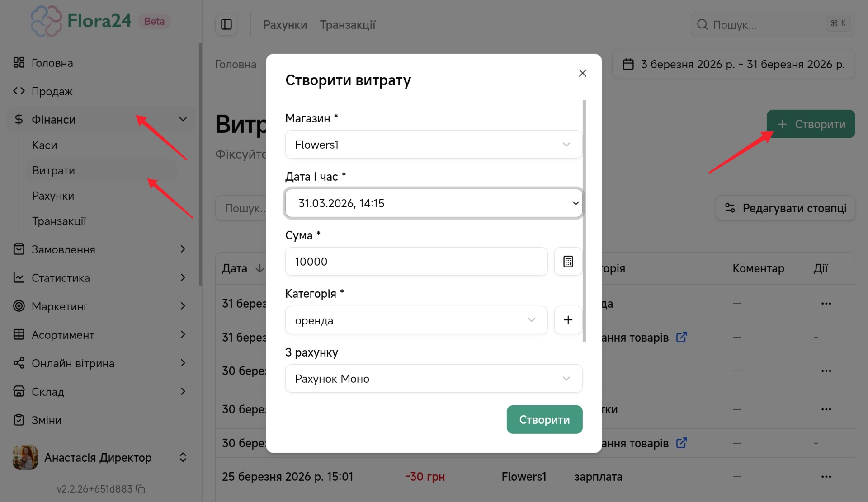Expand the Статистика sidebar menu

(183, 277)
